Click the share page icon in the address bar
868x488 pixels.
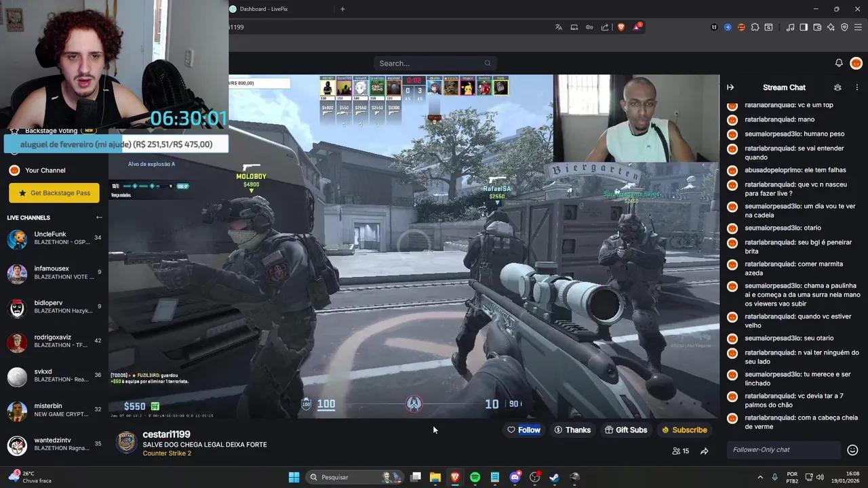click(x=605, y=27)
